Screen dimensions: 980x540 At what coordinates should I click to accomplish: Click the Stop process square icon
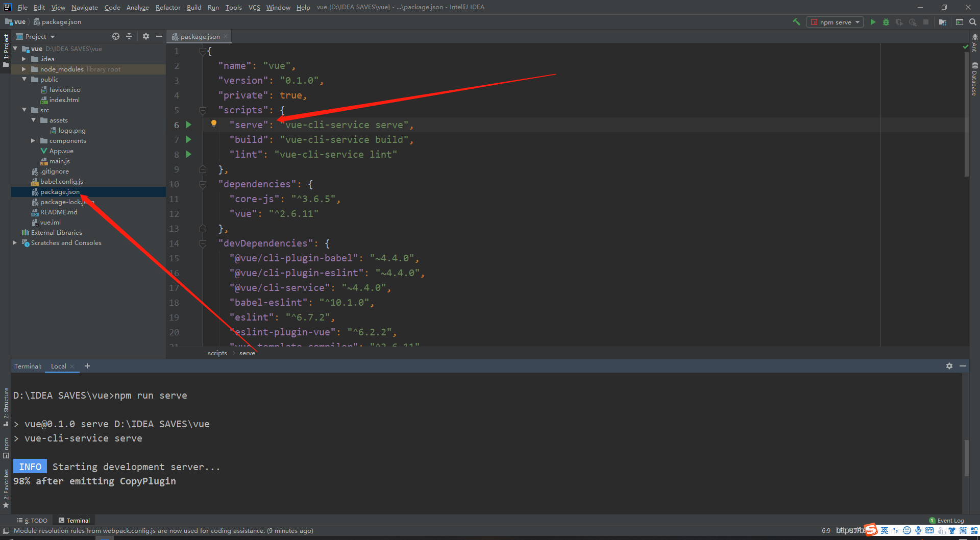coord(926,22)
